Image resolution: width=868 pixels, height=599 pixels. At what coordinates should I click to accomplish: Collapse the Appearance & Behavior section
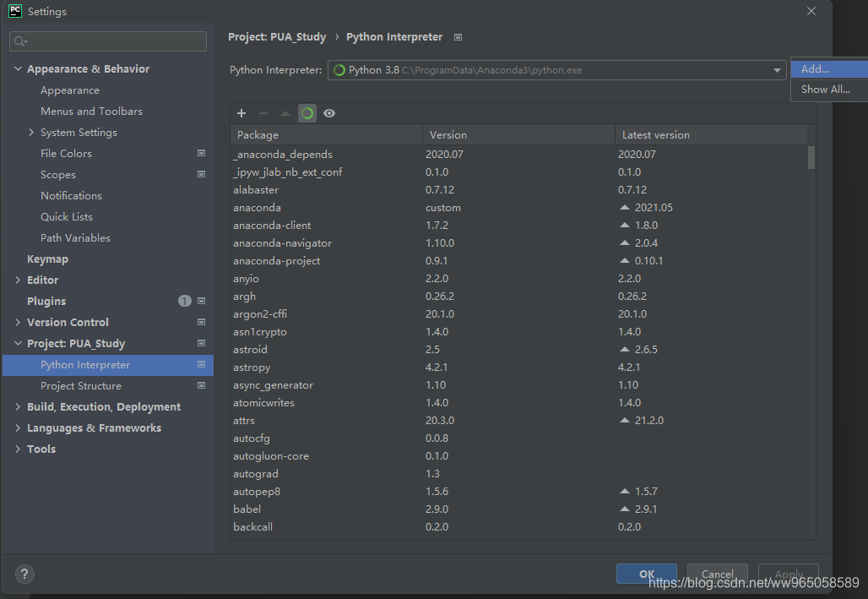click(18, 68)
